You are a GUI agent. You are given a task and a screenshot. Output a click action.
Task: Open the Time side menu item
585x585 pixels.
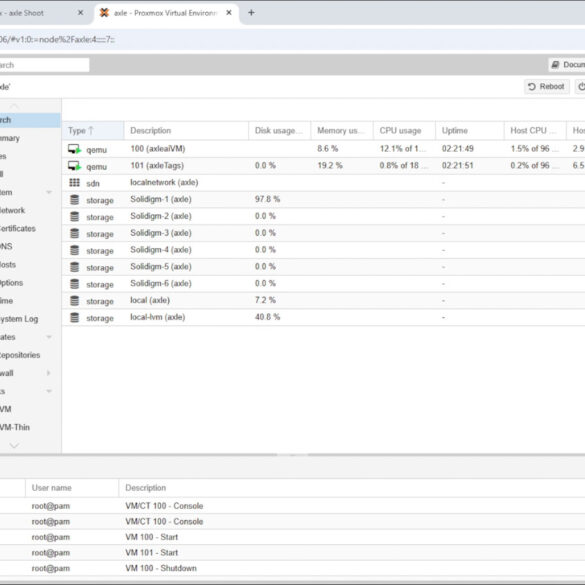click(30, 301)
